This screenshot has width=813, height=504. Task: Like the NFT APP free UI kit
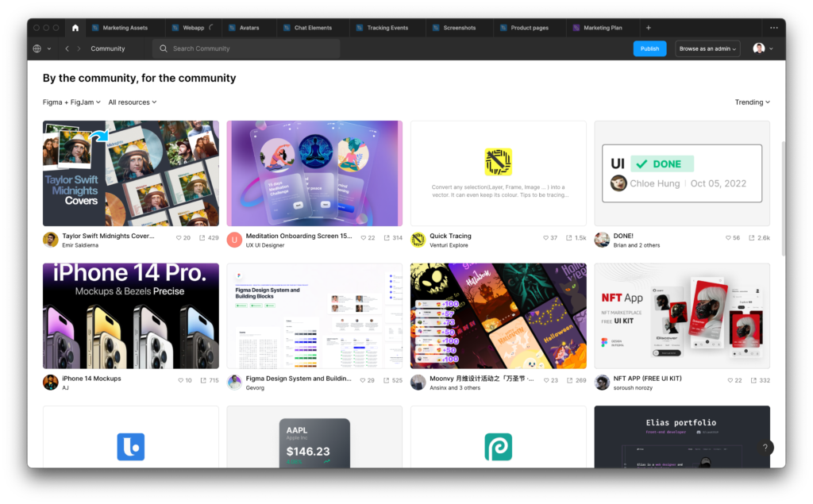pos(730,381)
